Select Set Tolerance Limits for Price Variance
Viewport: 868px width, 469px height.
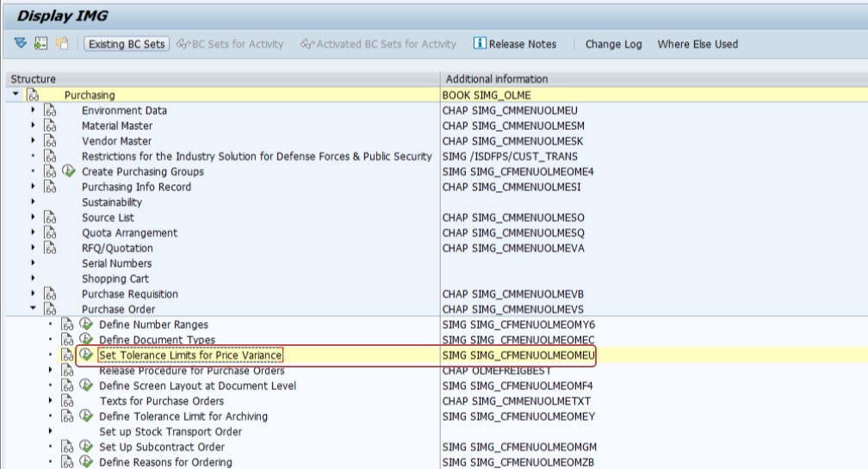pyautogui.click(x=190, y=355)
